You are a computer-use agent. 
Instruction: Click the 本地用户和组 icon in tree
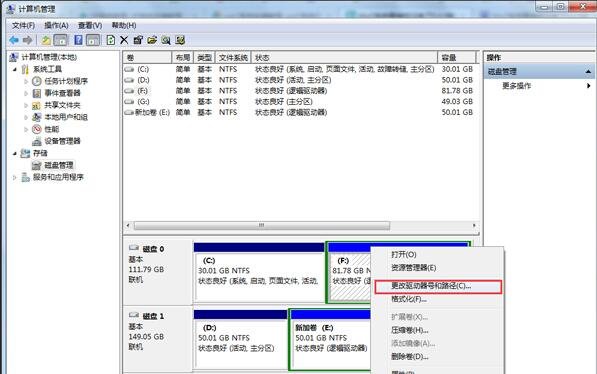point(37,117)
